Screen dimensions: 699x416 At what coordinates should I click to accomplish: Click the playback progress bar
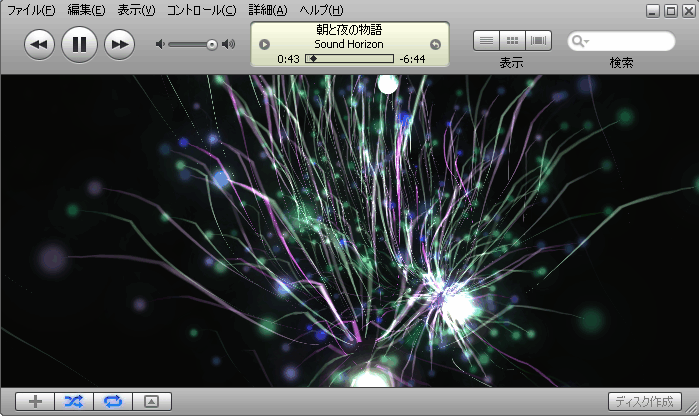pyautogui.click(x=350, y=58)
